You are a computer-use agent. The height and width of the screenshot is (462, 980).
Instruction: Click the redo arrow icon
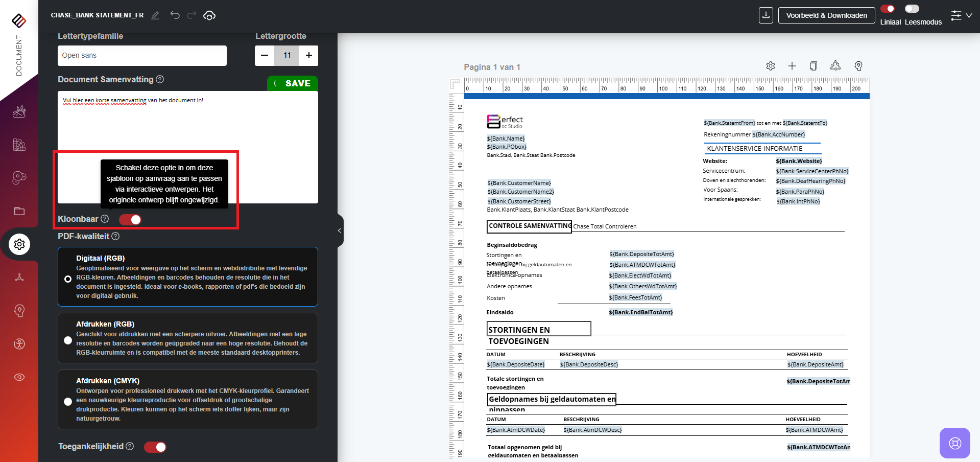pyautogui.click(x=192, y=15)
